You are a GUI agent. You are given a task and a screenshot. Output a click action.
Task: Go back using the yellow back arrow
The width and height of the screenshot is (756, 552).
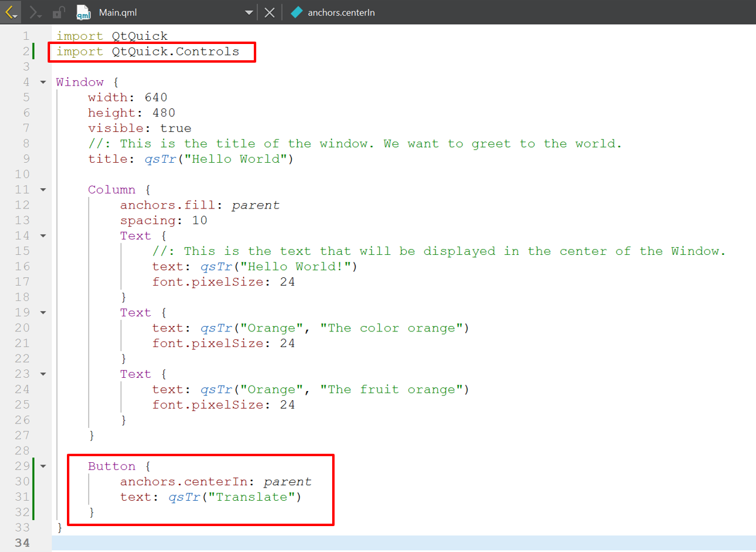click(x=10, y=12)
